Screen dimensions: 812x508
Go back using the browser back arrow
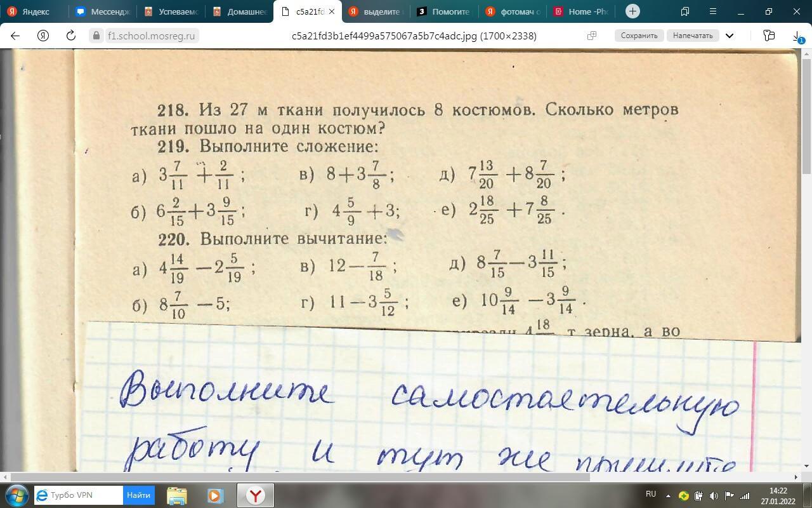(x=15, y=36)
